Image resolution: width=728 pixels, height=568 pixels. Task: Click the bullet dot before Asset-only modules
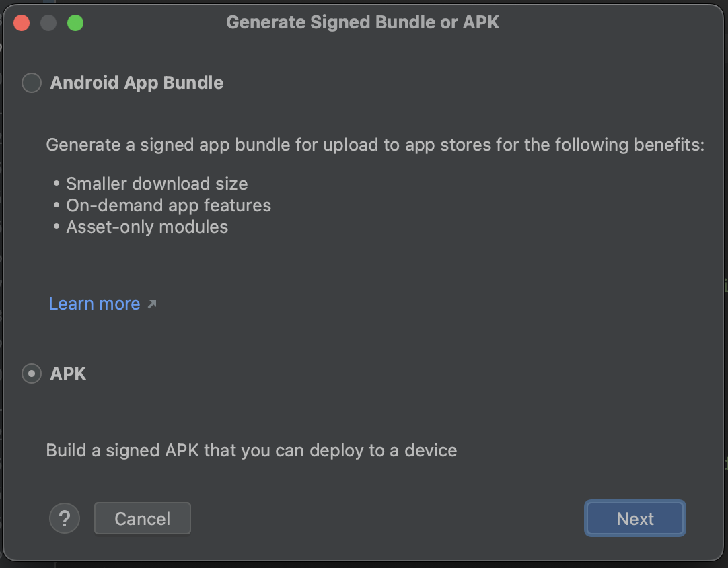(57, 227)
